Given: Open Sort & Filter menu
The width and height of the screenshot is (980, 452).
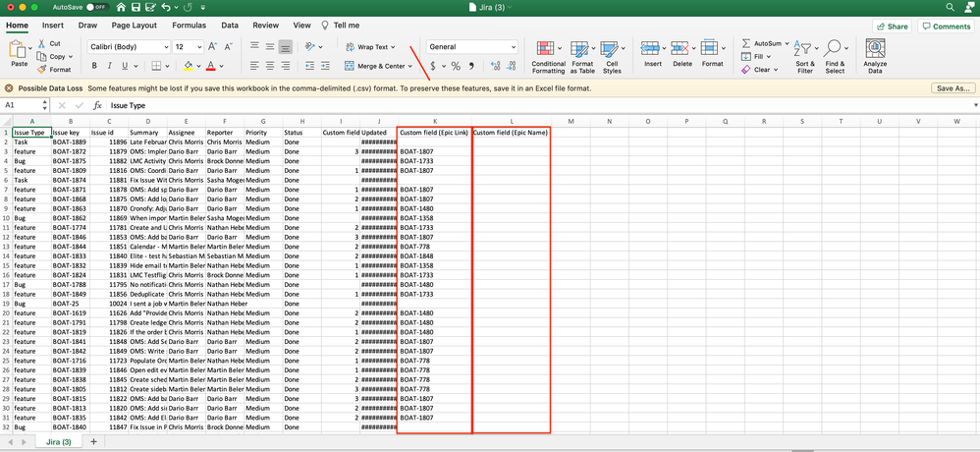Looking at the screenshot, I should click(x=805, y=57).
